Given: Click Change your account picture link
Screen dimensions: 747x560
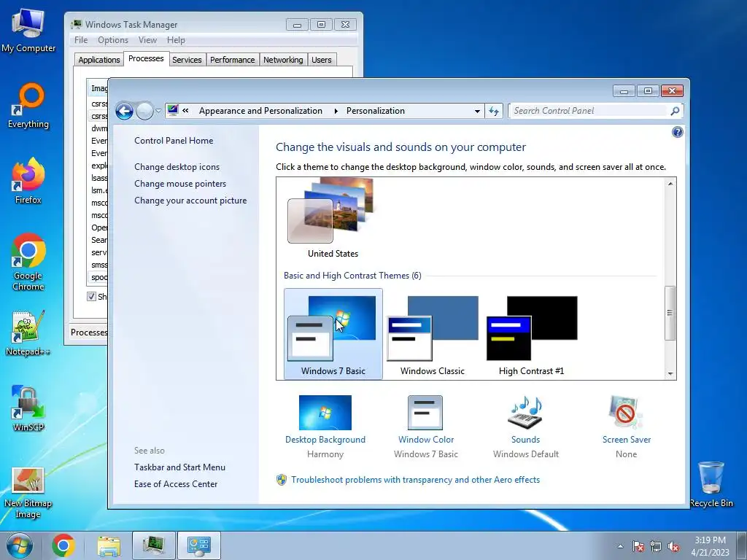Looking at the screenshot, I should click(x=190, y=201).
